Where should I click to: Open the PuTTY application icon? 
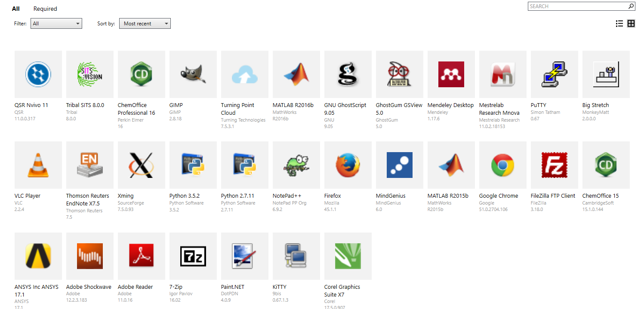point(555,74)
